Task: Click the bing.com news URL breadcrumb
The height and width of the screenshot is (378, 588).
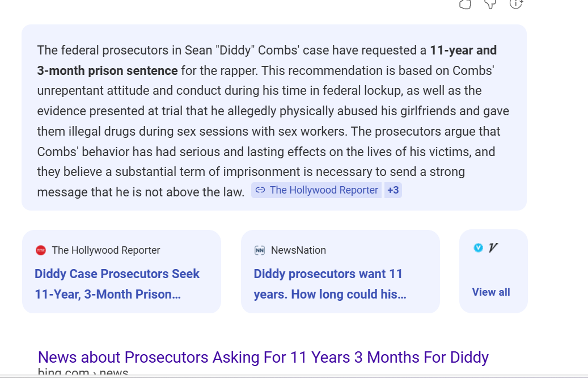Action: (x=83, y=372)
